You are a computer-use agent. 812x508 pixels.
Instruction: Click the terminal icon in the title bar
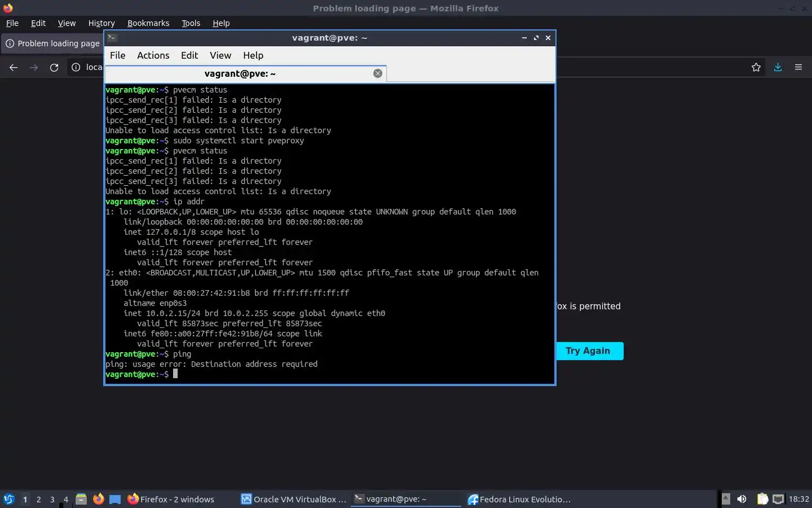coord(112,38)
